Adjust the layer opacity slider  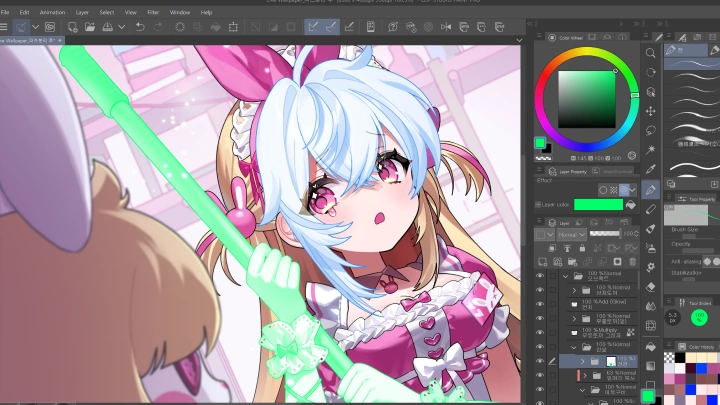(604, 234)
